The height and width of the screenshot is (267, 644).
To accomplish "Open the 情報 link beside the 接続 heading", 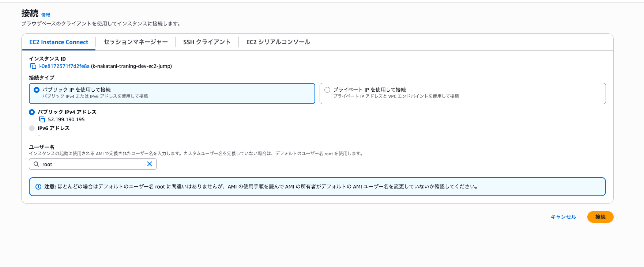I will [x=46, y=15].
